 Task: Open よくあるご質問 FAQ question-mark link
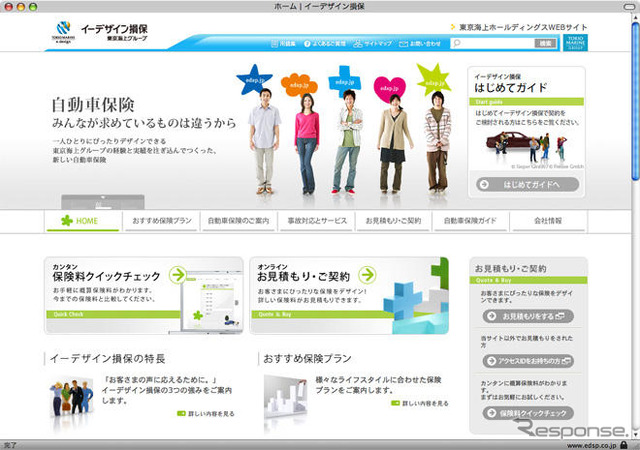point(325,43)
